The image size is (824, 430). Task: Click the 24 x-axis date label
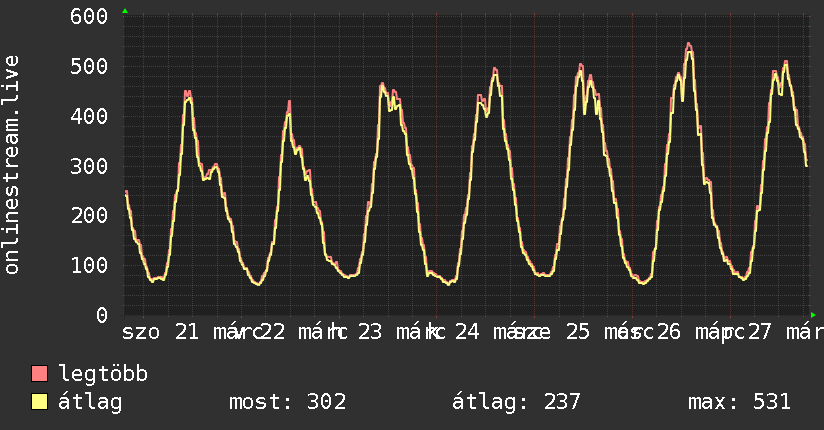pos(467,332)
